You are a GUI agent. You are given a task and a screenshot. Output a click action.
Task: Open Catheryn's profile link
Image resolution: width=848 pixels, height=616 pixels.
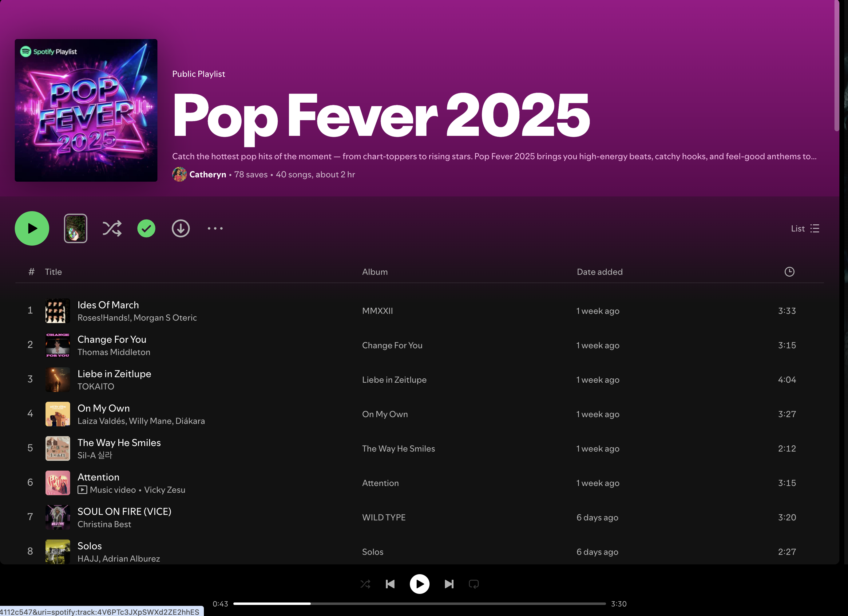tap(208, 175)
